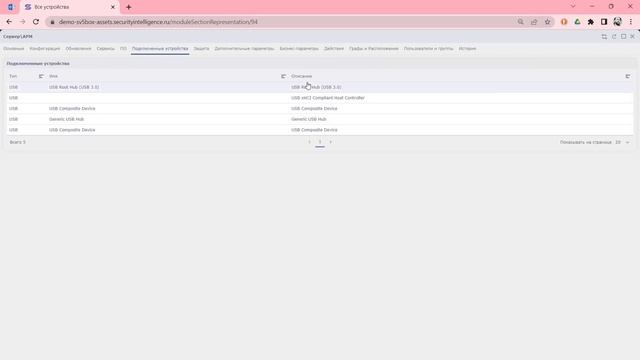
Task: Open the zoom magnifier icon in address bar
Action: [x=520, y=22]
